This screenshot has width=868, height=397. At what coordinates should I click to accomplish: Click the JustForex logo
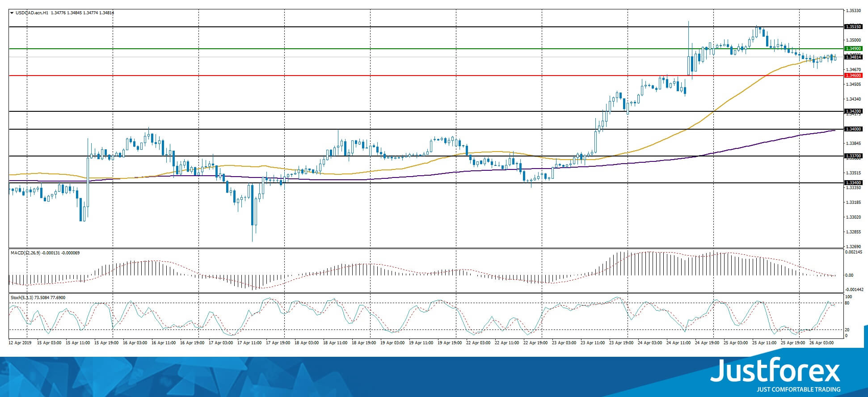(775, 375)
